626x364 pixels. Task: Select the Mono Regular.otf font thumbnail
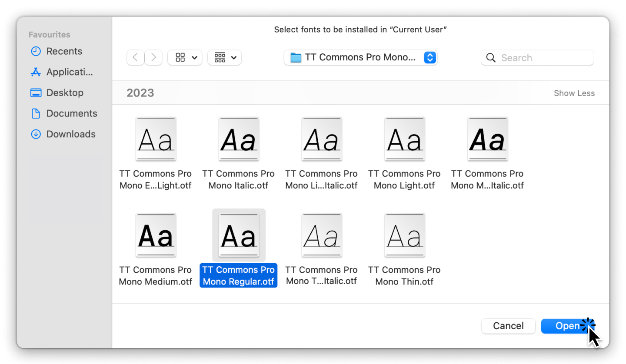[x=239, y=235]
